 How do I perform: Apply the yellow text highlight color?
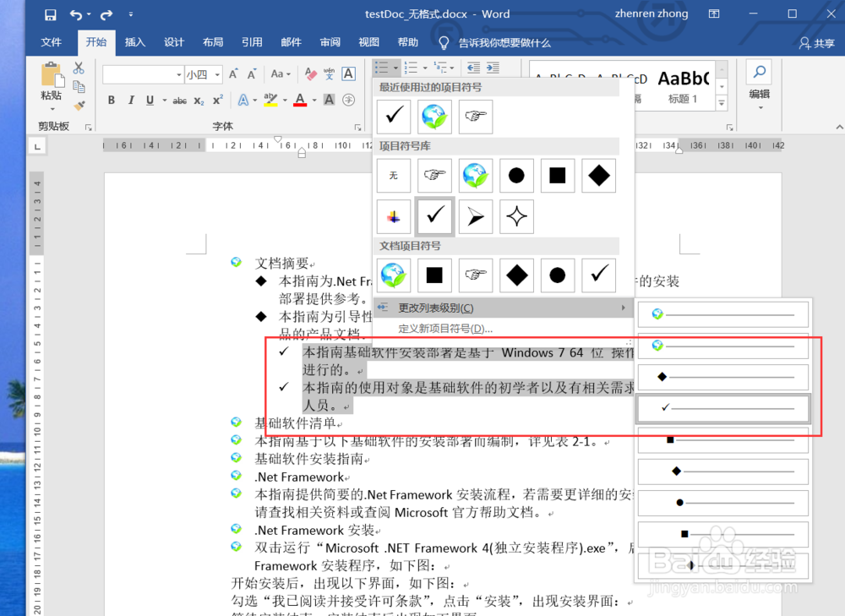tap(270, 100)
